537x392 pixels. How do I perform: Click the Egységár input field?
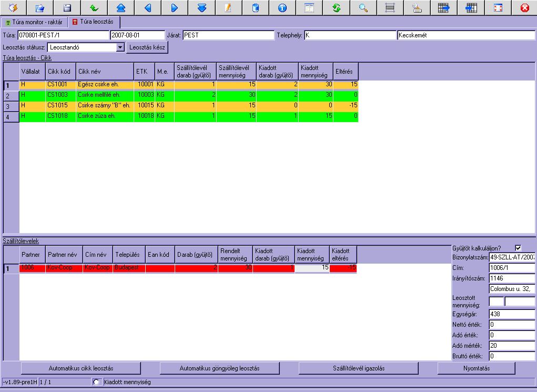point(512,314)
